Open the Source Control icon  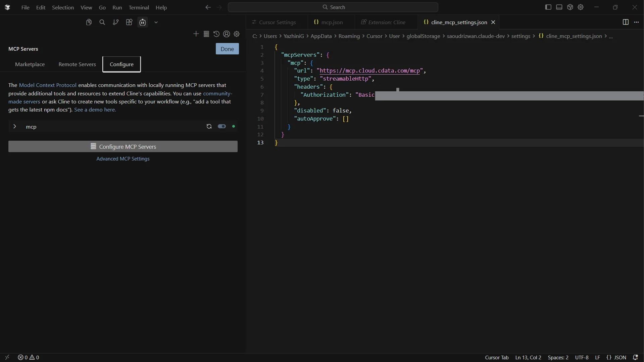(x=115, y=22)
